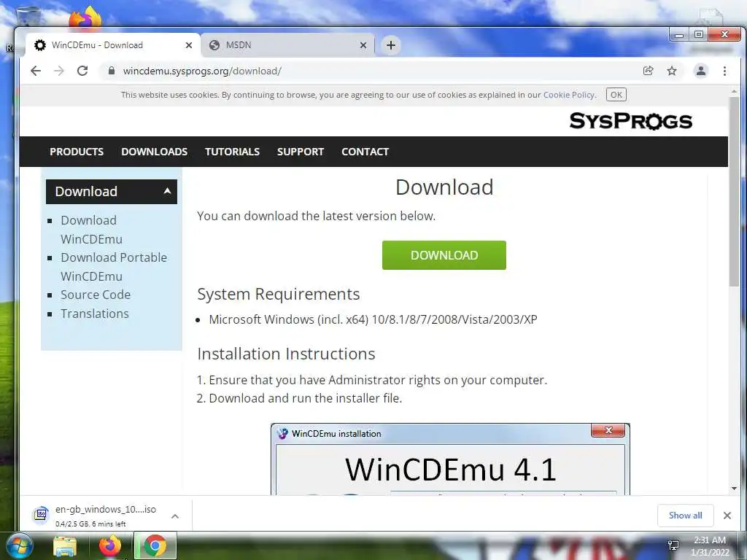
Task: Click the Chrome taskbar icon
Action: pyautogui.click(x=155, y=545)
